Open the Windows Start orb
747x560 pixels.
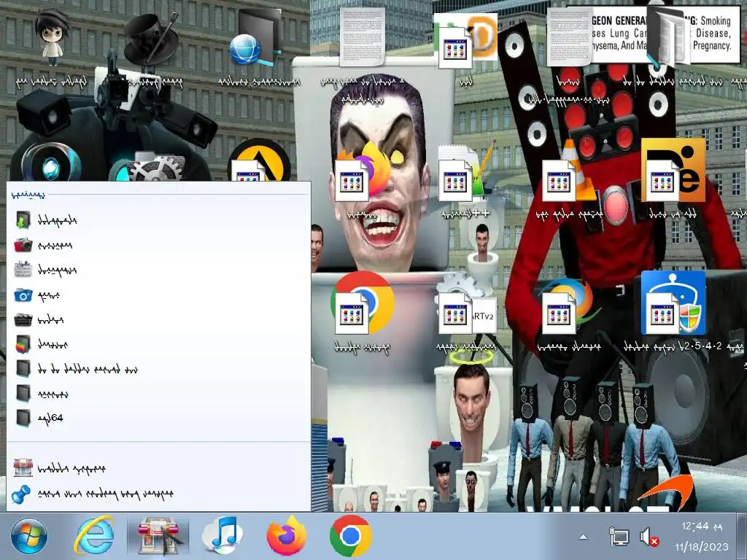pyautogui.click(x=29, y=537)
